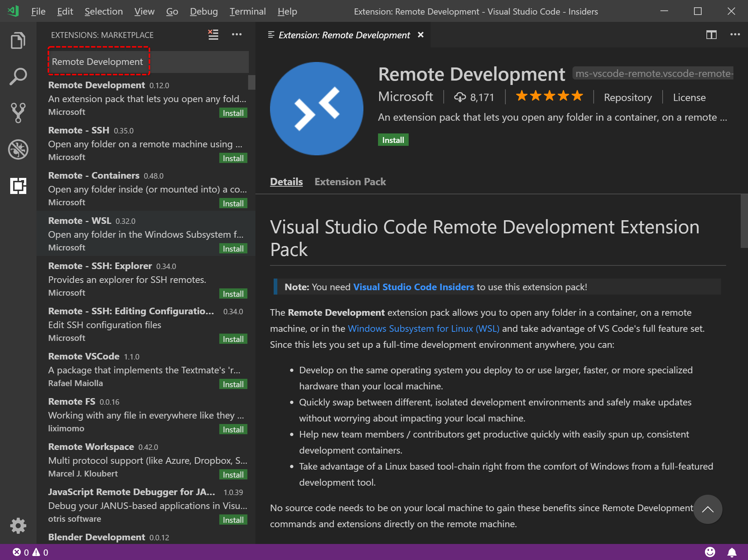Open the Search view icon
Image resolution: width=748 pixels, height=560 pixels.
point(18,77)
